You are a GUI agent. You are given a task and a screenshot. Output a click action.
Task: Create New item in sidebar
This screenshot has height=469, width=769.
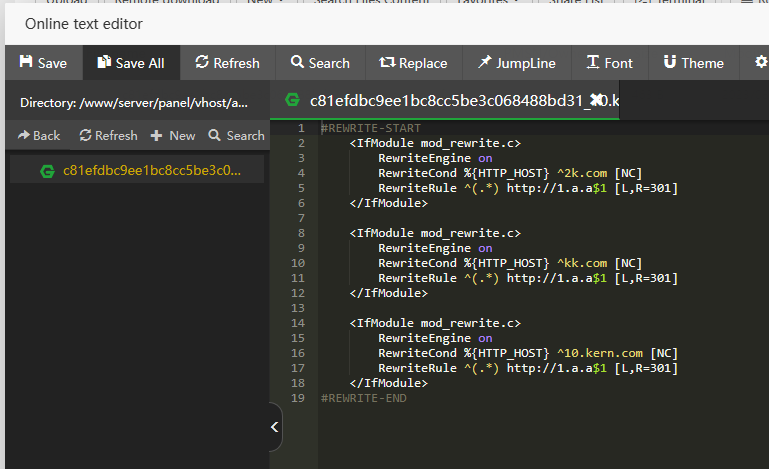pos(173,135)
